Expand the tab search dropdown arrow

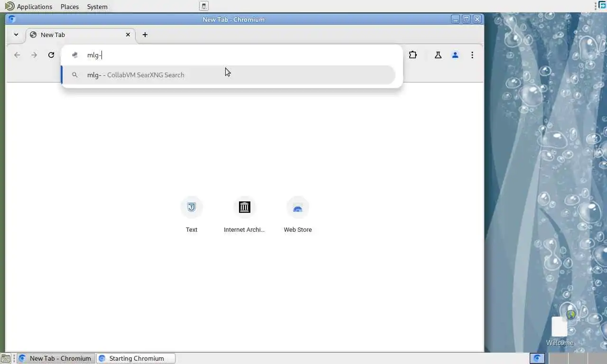click(x=16, y=35)
